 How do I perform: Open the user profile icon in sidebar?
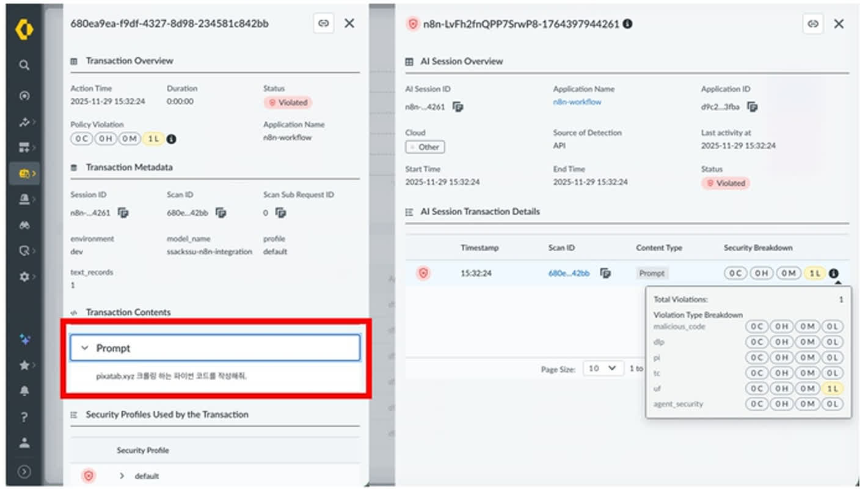[x=24, y=444]
